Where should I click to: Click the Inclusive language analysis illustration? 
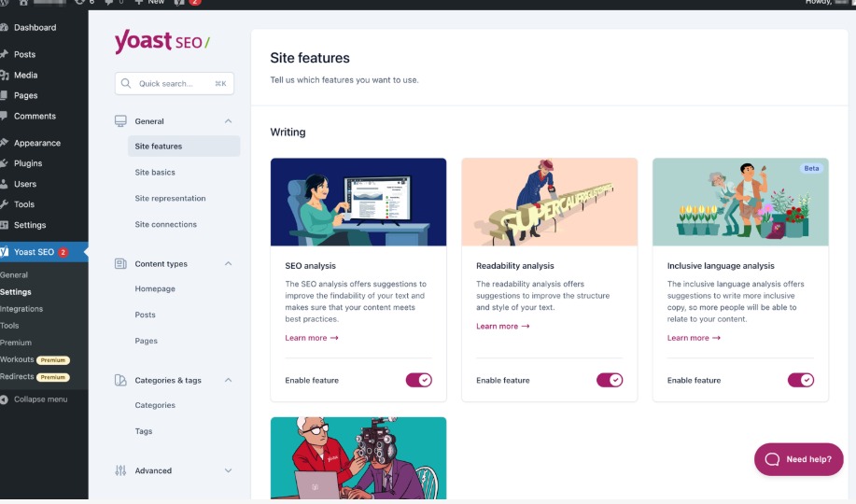coord(740,202)
